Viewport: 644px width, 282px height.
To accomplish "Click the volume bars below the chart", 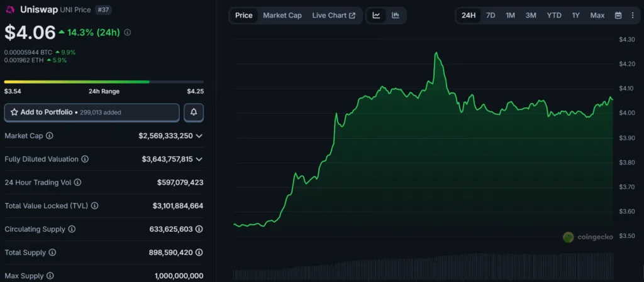I will coord(423,266).
